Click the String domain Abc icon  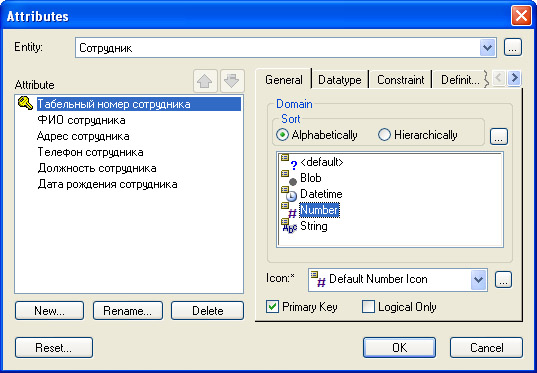(289, 226)
